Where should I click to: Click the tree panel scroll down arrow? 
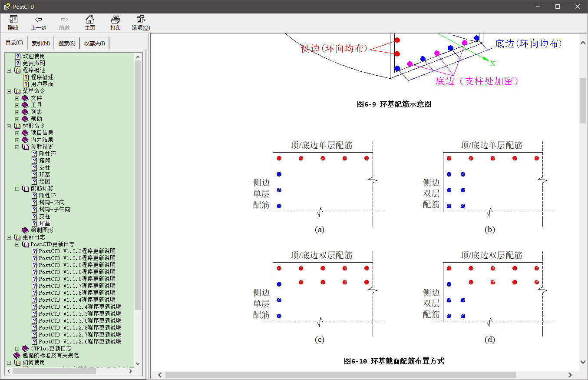tap(138, 363)
